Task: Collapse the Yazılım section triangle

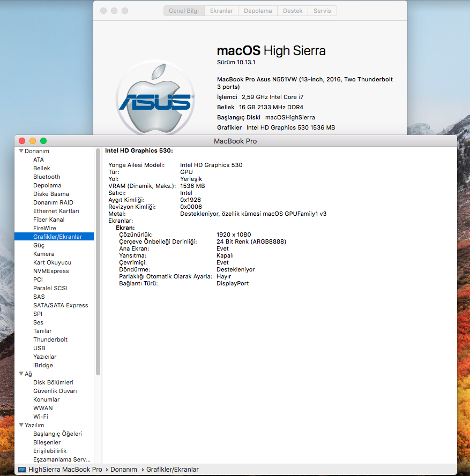Action: (21, 425)
